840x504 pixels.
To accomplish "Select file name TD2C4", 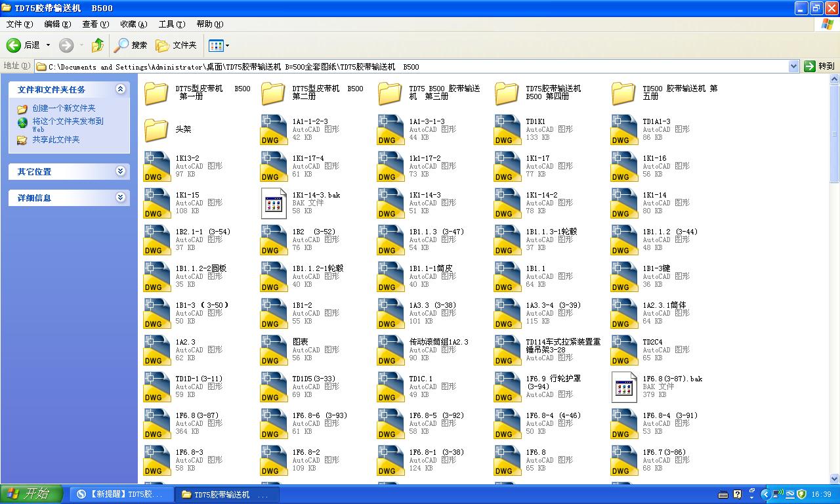I will click(x=652, y=342).
